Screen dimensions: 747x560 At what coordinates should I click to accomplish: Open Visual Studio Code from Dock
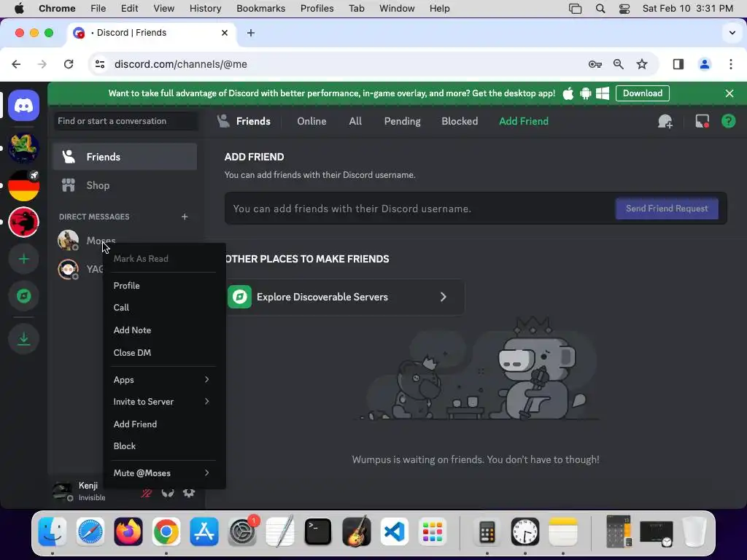click(394, 532)
